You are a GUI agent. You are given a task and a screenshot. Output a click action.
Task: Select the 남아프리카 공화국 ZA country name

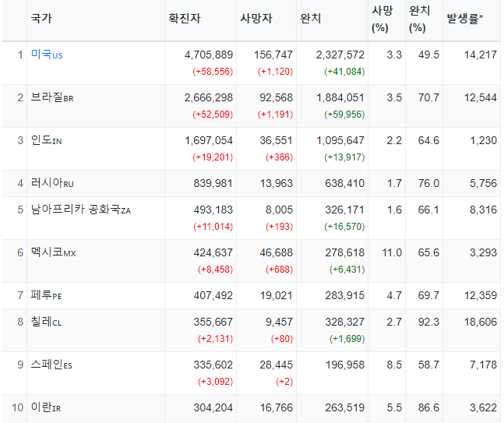pyautogui.click(x=81, y=210)
